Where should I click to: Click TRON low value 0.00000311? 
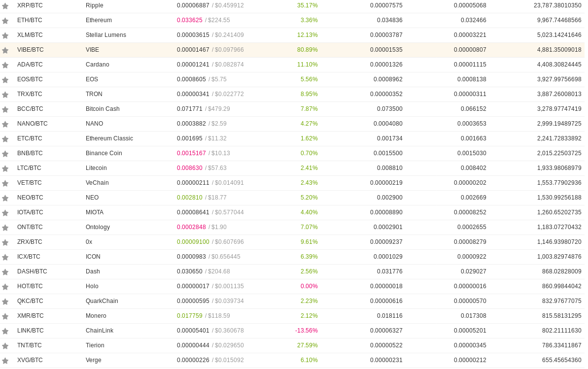[470, 94]
